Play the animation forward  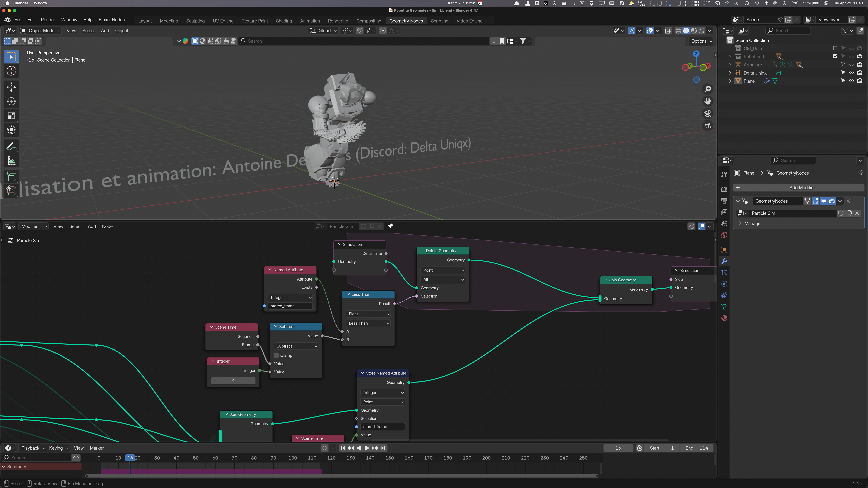[367, 448]
